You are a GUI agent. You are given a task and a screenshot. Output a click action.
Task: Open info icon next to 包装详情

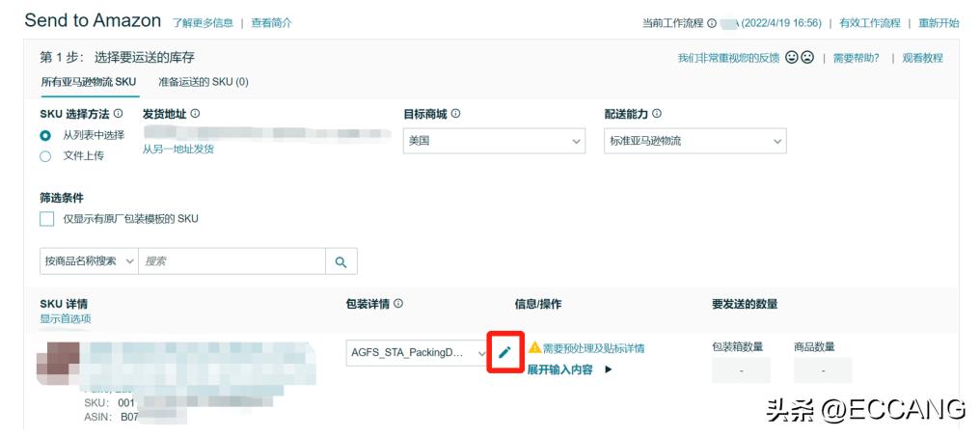(398, 304)
